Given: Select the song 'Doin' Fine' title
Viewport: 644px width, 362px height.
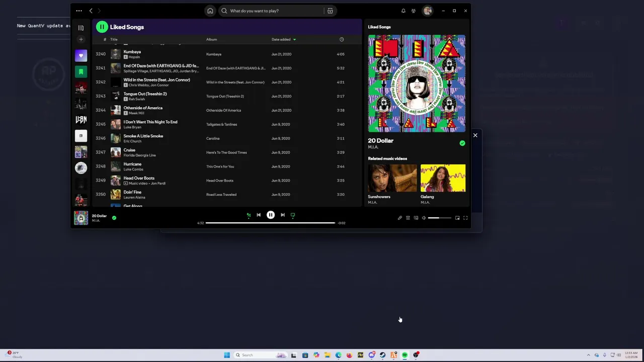Looking at the screenshot, I should 132,193.
